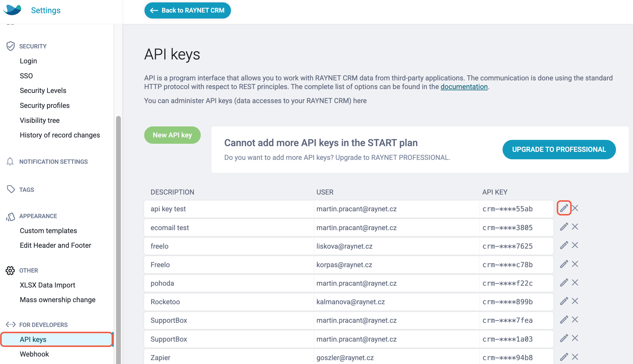The height and width of the screenshot is (364, 633).
Task: Delete the SupportBox key ending 1a03
Action: (x=575, y=338)
